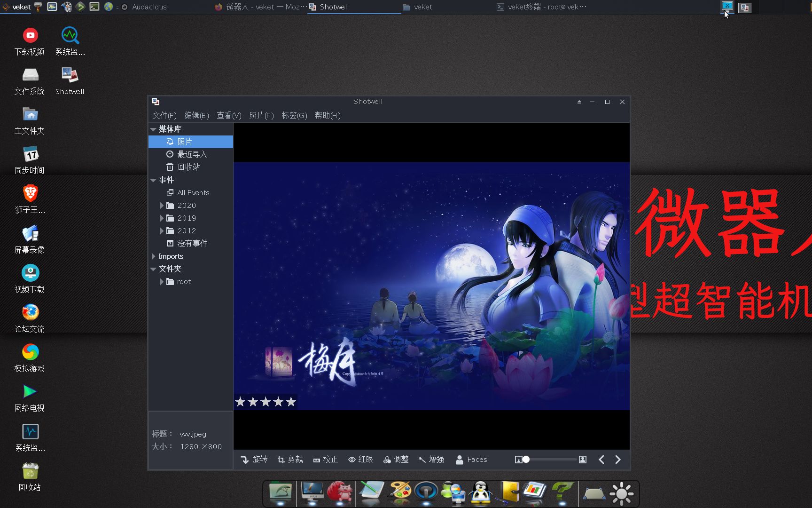Click the five-star rating overlay
The image size is (812, 508).
[x=265, y=402]
